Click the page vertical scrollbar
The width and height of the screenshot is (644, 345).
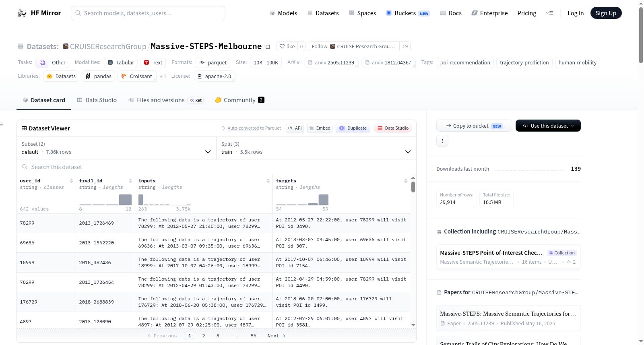click(x=641, y=35)
